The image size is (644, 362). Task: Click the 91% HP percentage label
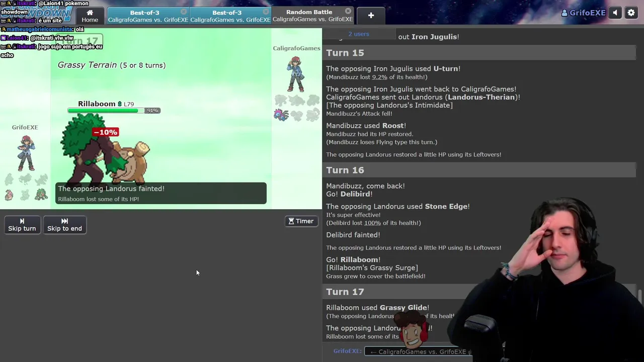(x=152, y=111)
